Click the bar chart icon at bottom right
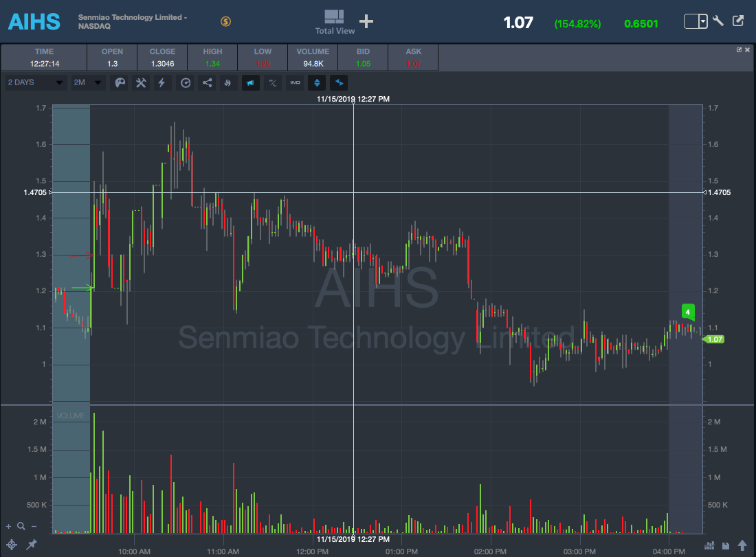The height and width of the screenshot is (557, 756). pyautogui.click(x=709, y=545)
